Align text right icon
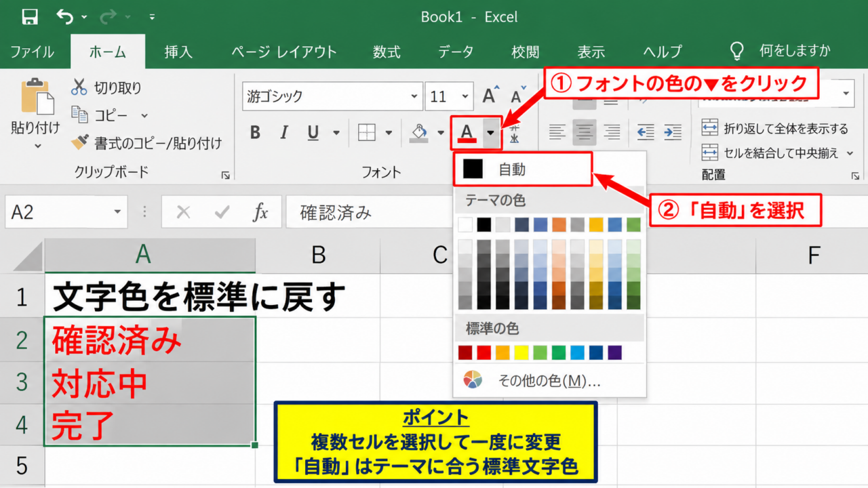868x488 pixels. coord(612,131)
